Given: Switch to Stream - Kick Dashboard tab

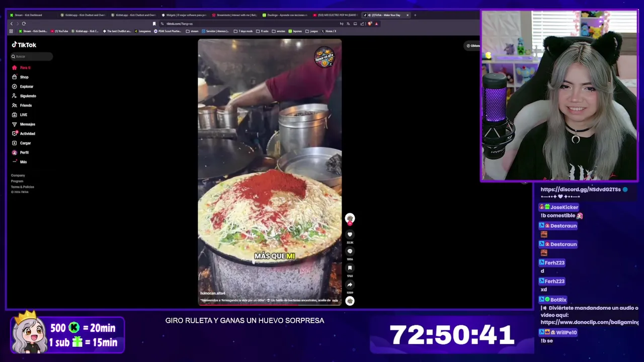Looking at the screenshot, I should click(31, 15).
